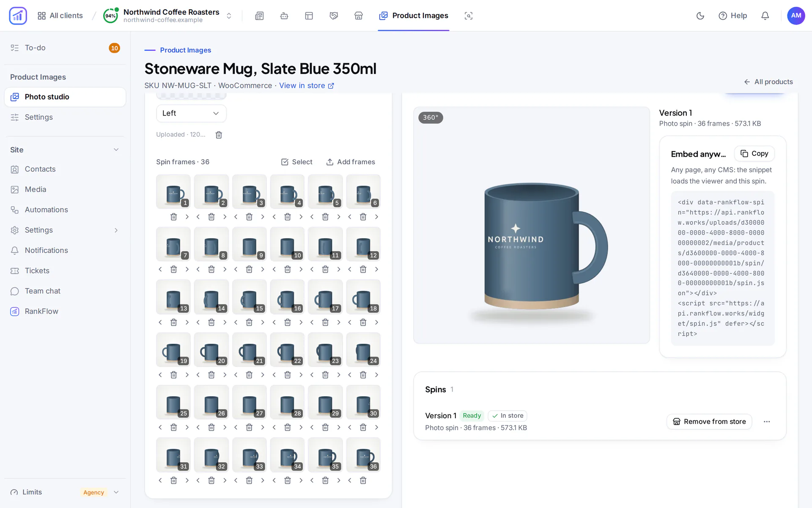The width and height of the screenshot is (812, 508).
Task: Toggle dark mode with the moon icon
Action: pos(700,16)
